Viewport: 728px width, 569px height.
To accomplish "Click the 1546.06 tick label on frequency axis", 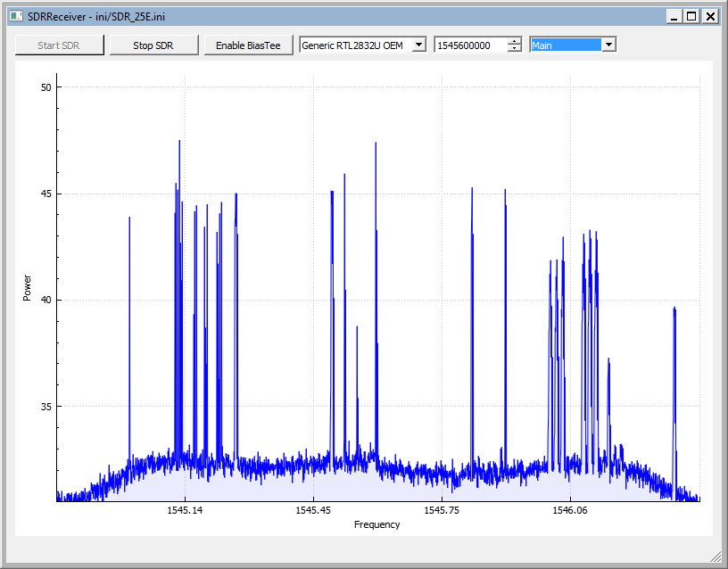I will point(570,511).
